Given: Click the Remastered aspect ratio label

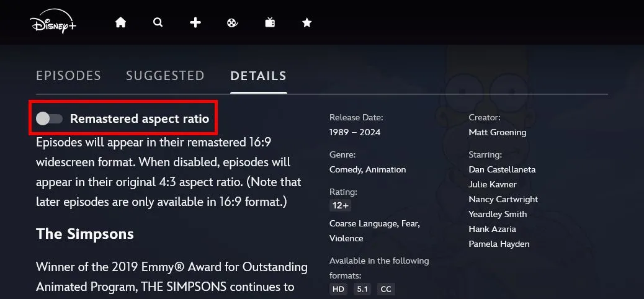Looking at the screenshot, I should click(140, 118).
